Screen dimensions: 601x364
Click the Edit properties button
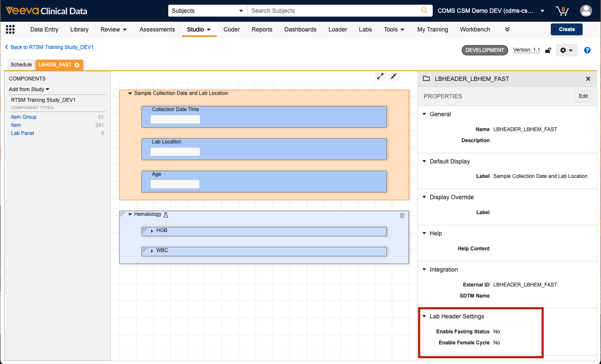[x=583, y=96]
